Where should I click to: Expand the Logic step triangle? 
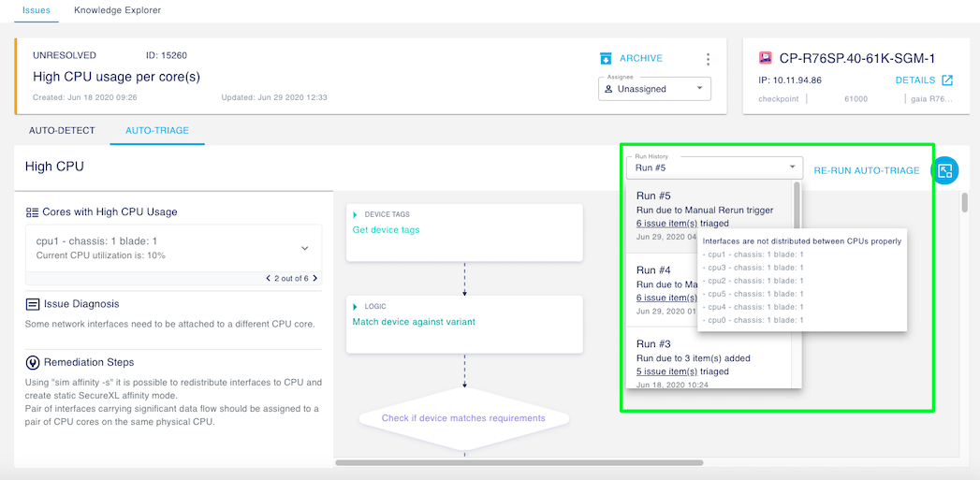click(355, 306)
